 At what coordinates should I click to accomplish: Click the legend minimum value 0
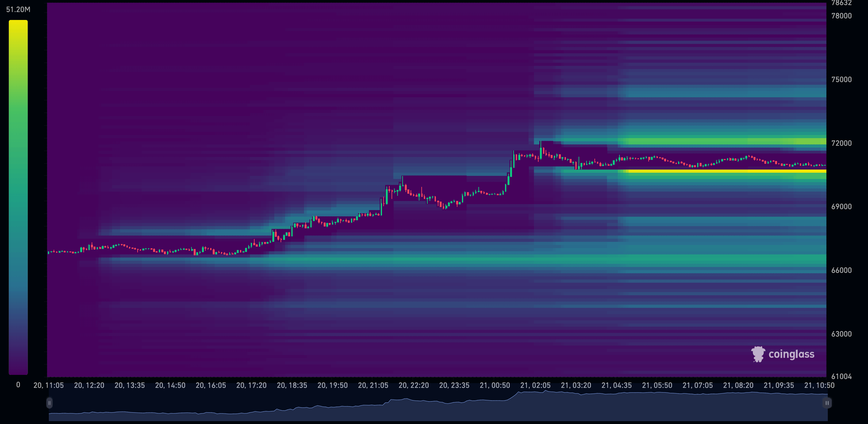coord(18,385)
